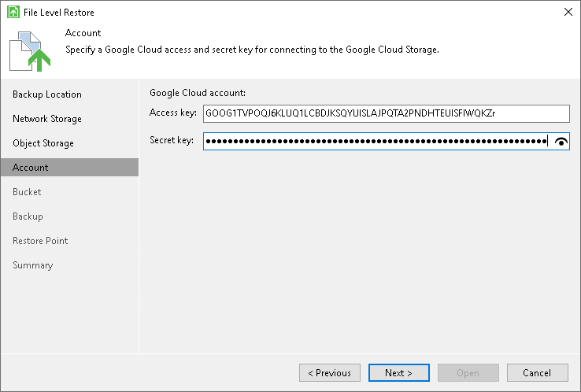This screenshot has height=392, width=581.
Task: Focus the Access key input field
Action: click(x=386, y=114)
